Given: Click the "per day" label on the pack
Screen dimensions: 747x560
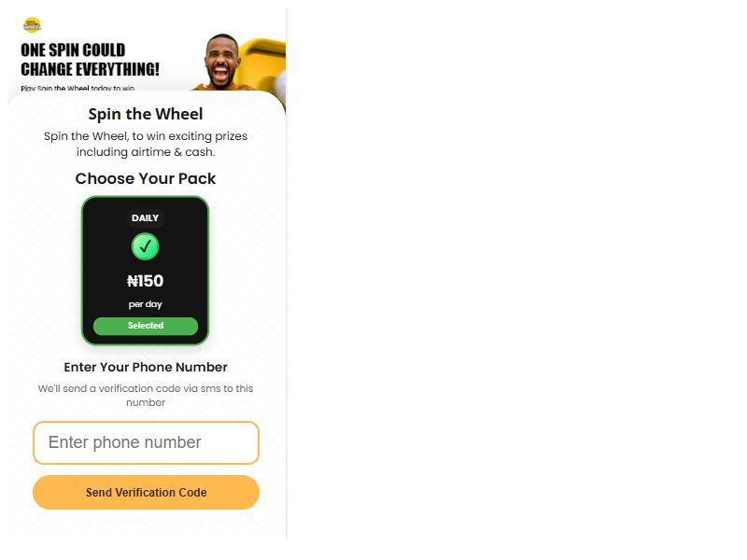Looking at the screenshot, I should pyautogui.click(x=145, y=304).
